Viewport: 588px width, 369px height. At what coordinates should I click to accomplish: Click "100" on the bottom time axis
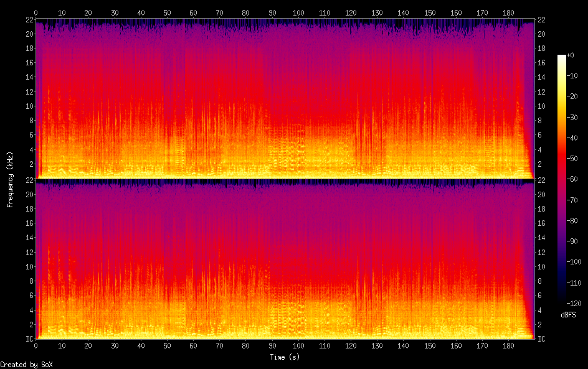298,346
